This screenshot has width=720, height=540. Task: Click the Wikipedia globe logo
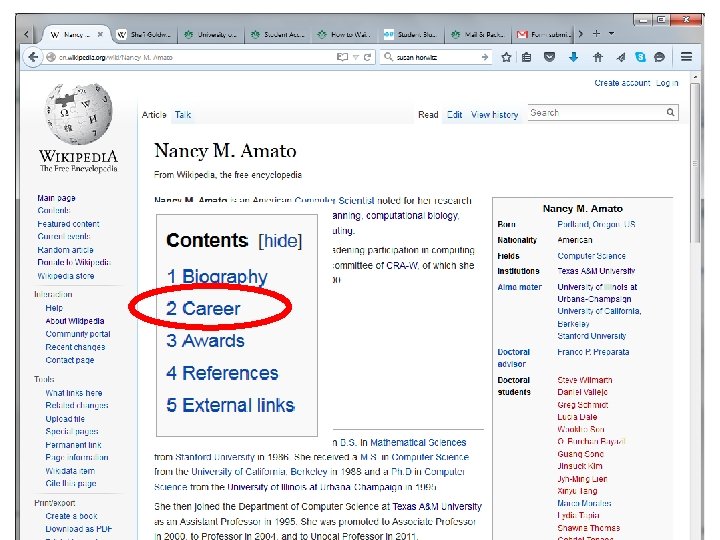(x=79, y=114)
